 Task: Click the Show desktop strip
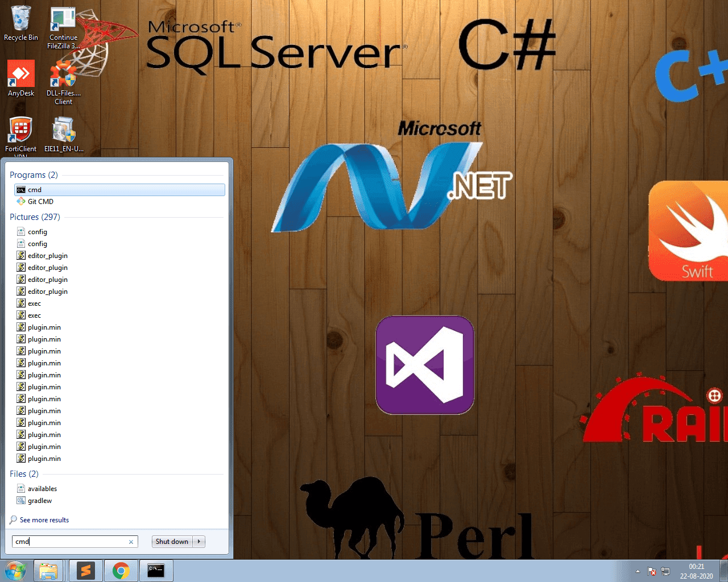coord(723,571)
